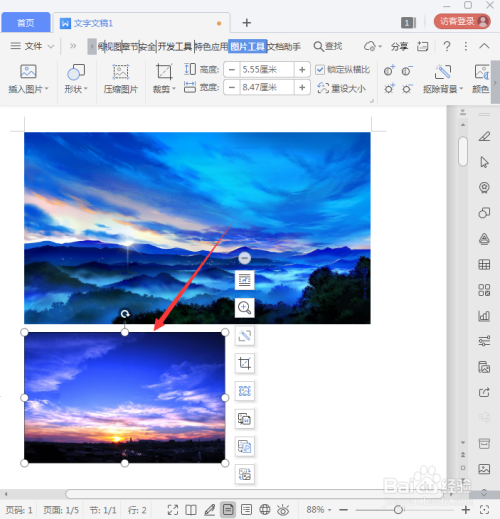
Task: Click the Find (查找) search button
Action: [328, 46]
